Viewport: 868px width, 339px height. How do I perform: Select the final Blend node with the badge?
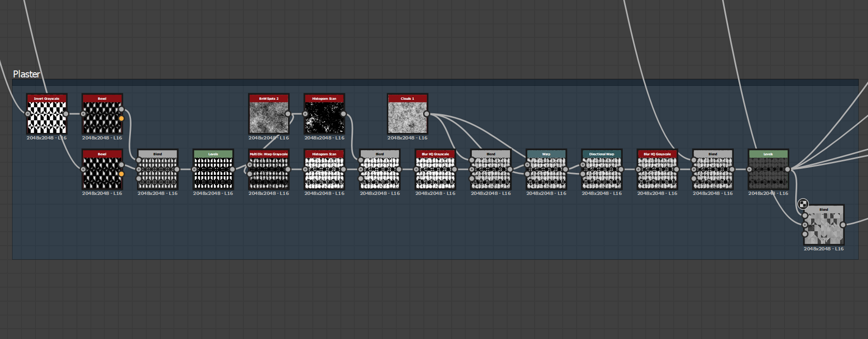(824, 225)
